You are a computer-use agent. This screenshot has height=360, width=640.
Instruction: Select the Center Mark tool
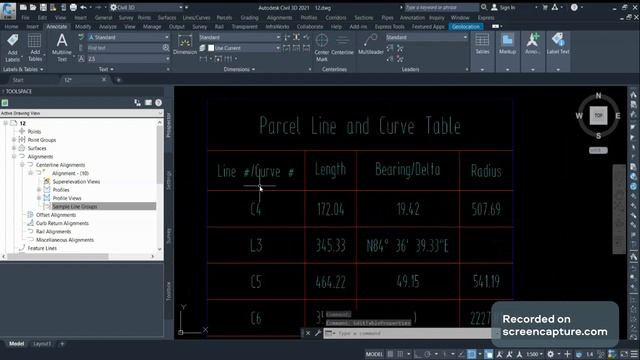[x=322, y=48]
